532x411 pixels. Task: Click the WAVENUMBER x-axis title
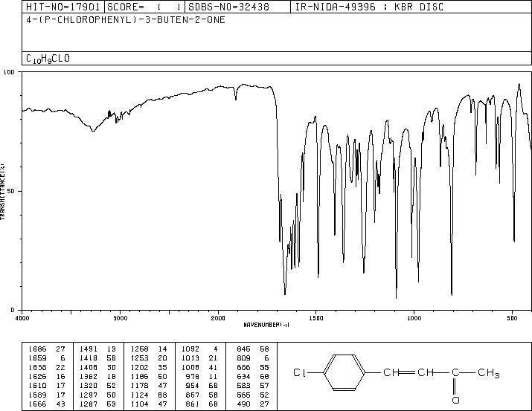266,325
